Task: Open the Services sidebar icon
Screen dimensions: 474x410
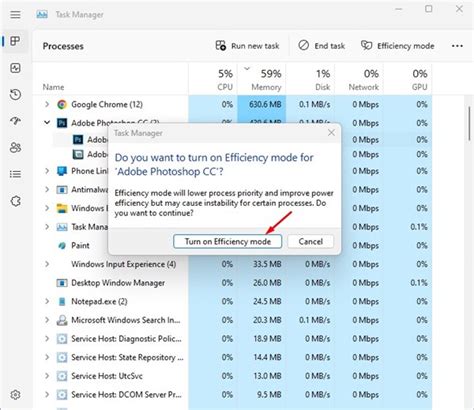Action: (x=15, y=201)
